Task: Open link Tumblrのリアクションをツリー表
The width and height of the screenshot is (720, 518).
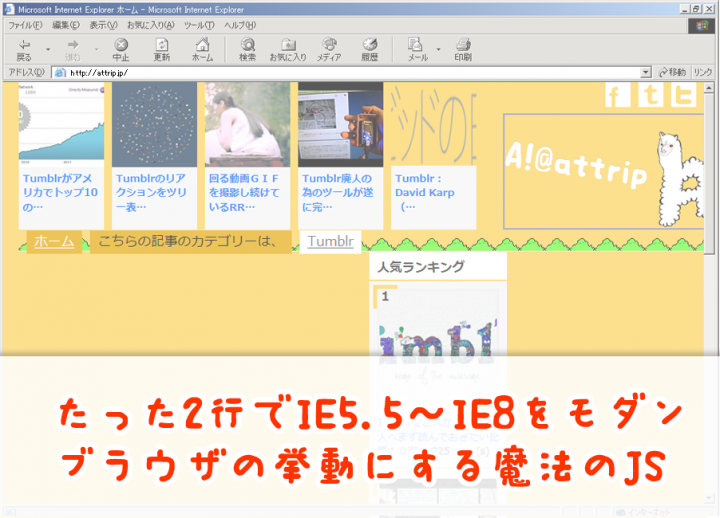Action: point(151,193)
